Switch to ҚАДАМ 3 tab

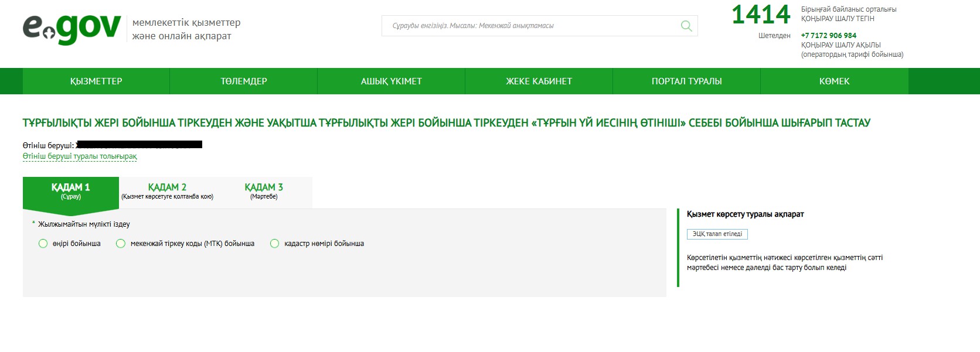264,192
